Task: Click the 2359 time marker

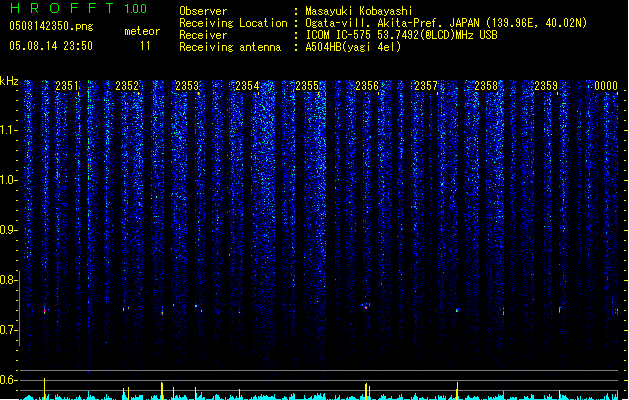Action: click(546, 86)
